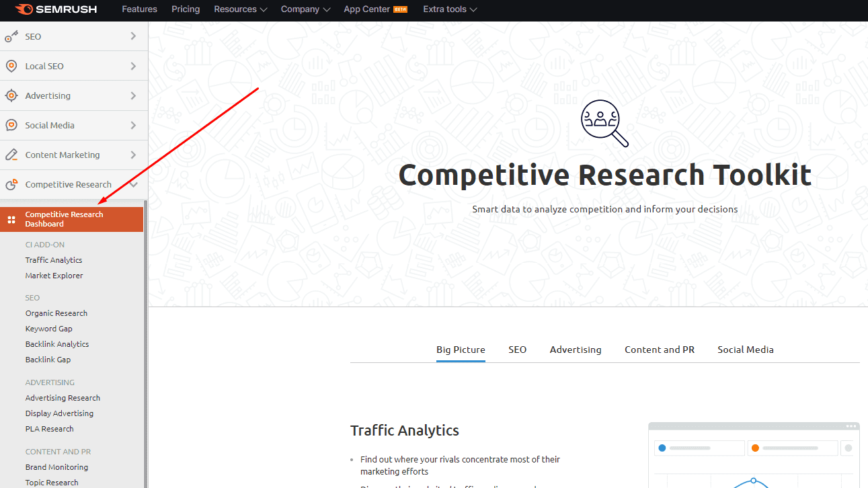
Task: Expand the SEO sidebar section chevron
Action: click(x=133, y=36)
